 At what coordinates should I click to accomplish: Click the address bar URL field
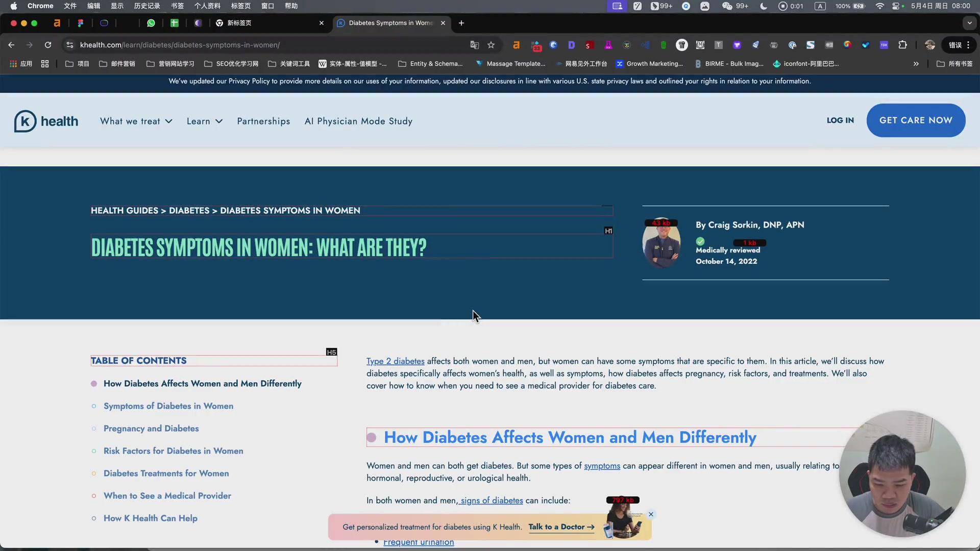pos(271,45)
